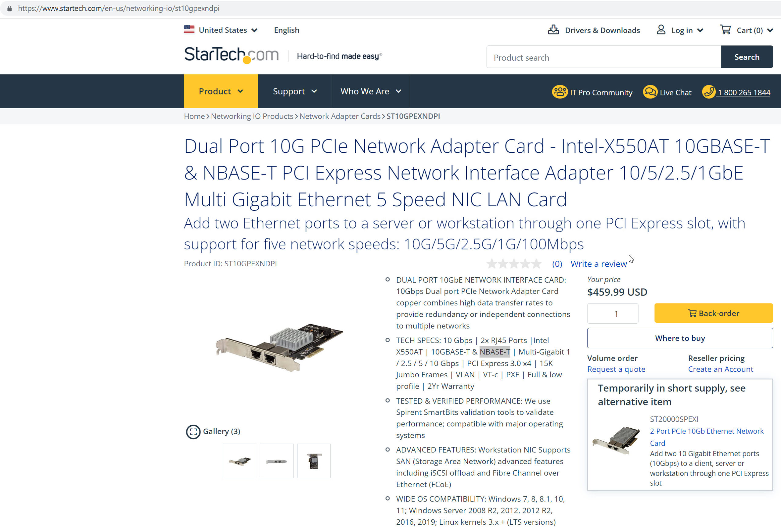
Task: Click the US flag icon
Action: (189, 29)
